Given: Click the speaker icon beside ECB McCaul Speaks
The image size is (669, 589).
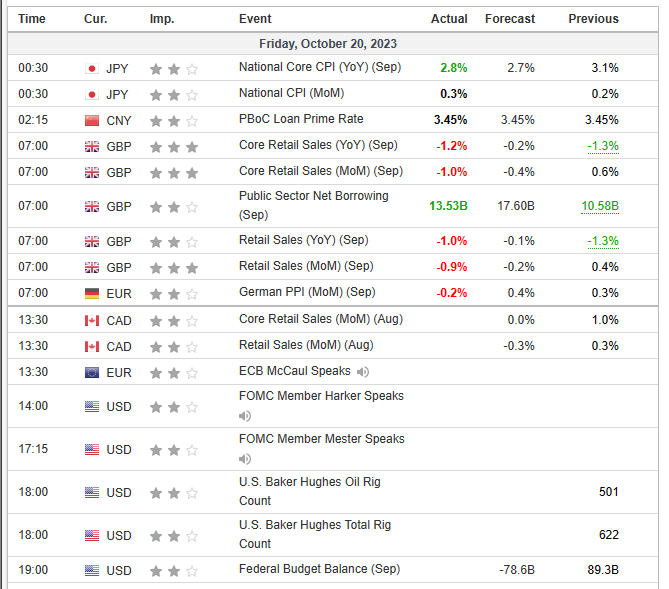Looking at the screenshot, I should tap(362, 372).
